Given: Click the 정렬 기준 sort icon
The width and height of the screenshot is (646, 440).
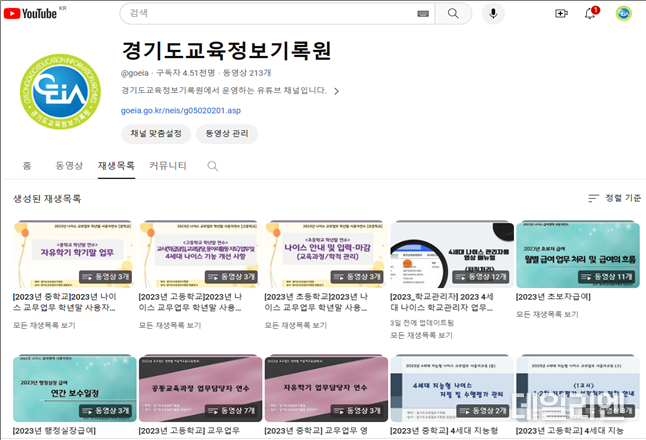Looking at the screenshot, I should click(x=593, y=198).
